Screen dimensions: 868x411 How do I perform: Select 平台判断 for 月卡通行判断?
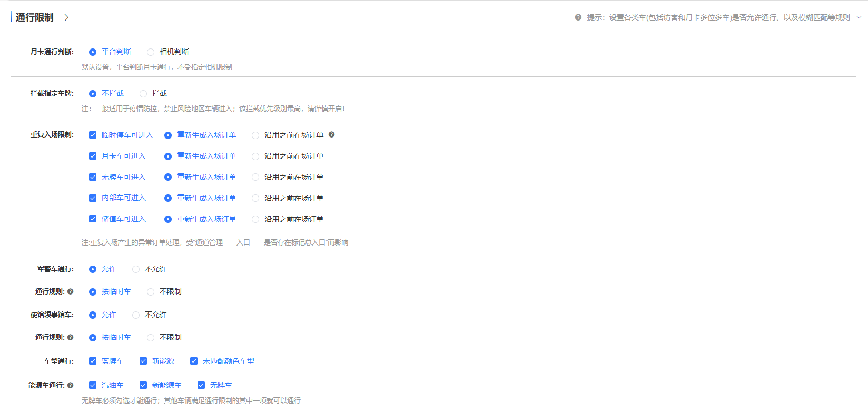(93, 52)
